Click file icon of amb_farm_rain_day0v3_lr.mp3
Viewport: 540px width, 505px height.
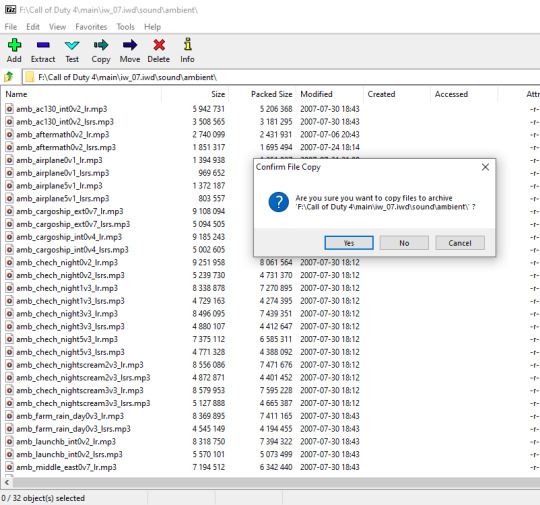click(9, 416)
